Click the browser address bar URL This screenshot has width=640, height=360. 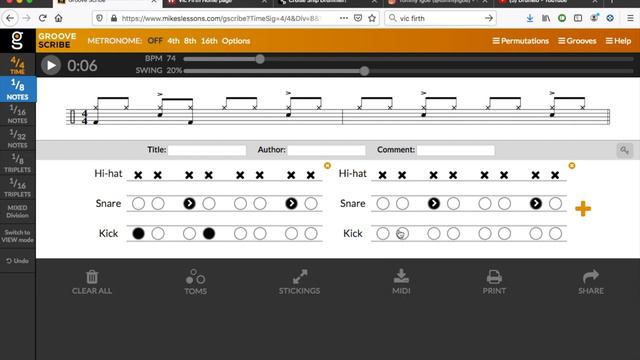220,18
